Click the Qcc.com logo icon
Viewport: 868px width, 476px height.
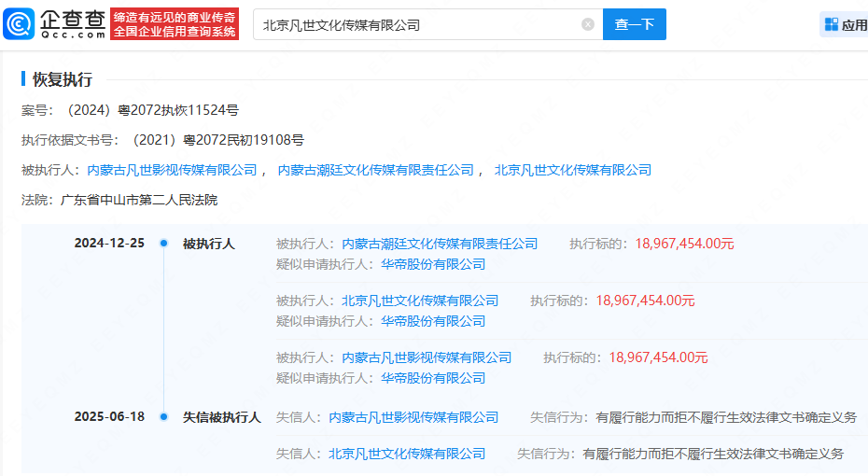[19, 24]
